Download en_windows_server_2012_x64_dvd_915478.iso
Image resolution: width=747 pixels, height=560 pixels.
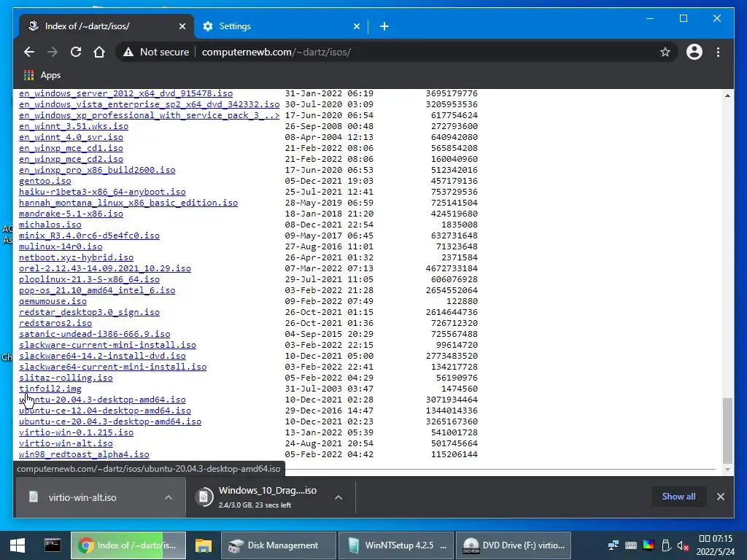tap(125, 93)
